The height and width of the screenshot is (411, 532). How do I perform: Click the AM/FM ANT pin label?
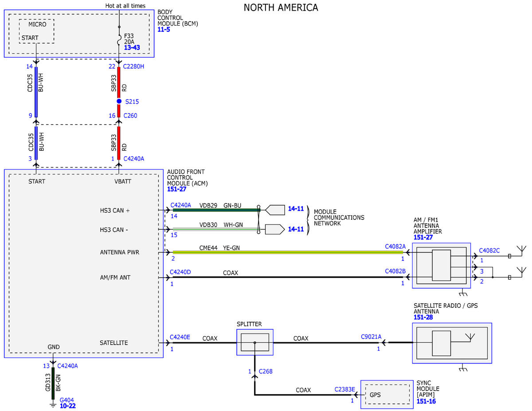tap(115, 277)
